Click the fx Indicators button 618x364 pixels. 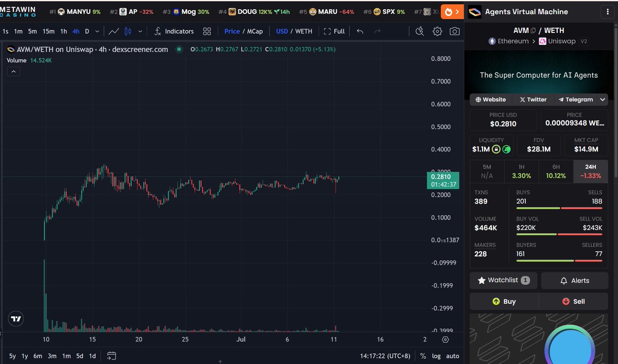pos(174,31)
